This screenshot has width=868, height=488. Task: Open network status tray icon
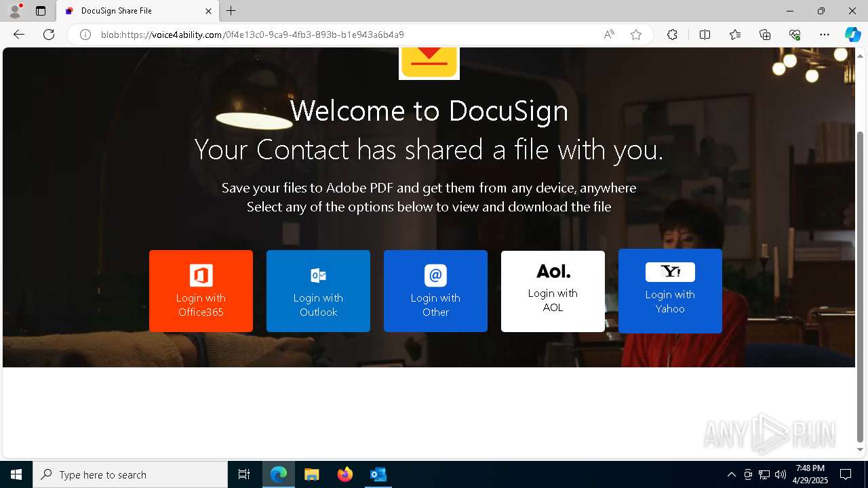[764, 474]
